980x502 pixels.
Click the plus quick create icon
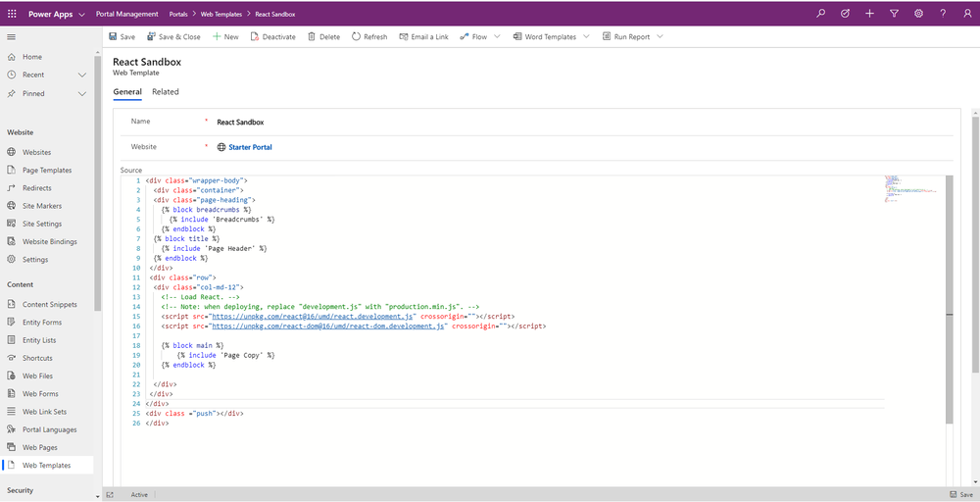click(869, 13)
